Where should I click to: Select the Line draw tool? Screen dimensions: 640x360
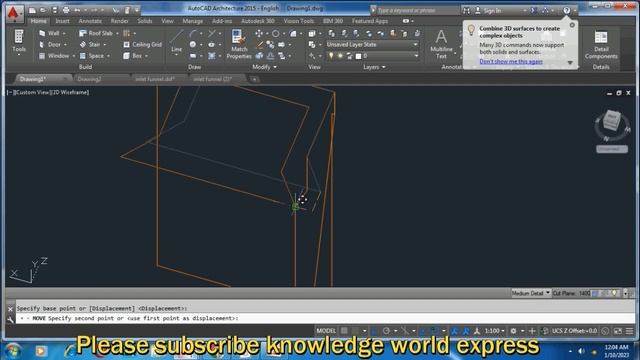click(176, 41)
